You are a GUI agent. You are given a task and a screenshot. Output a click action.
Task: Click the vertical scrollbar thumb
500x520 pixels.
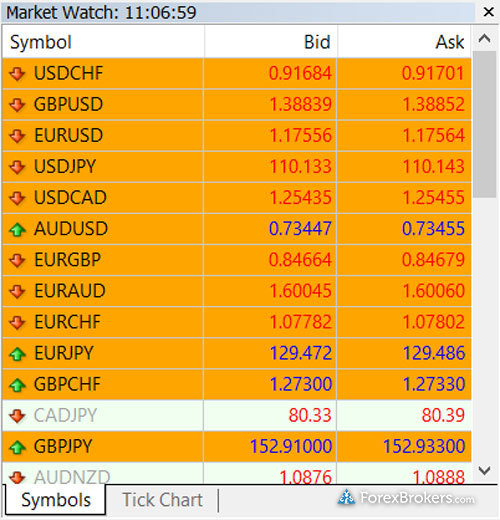click(484, 124)
